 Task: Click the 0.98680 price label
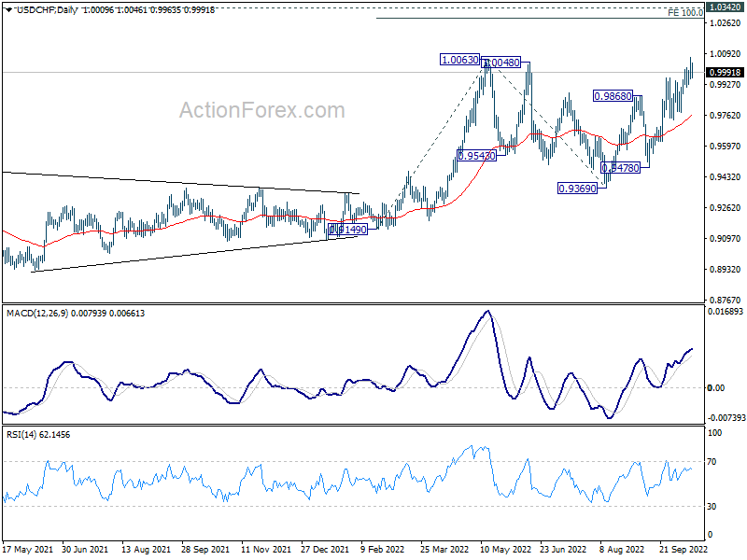coord(613,96)
